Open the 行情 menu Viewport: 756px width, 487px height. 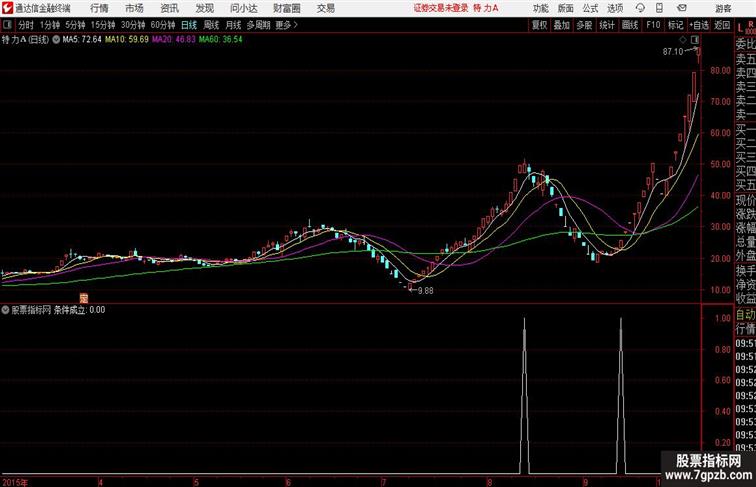tap(99, 8)
